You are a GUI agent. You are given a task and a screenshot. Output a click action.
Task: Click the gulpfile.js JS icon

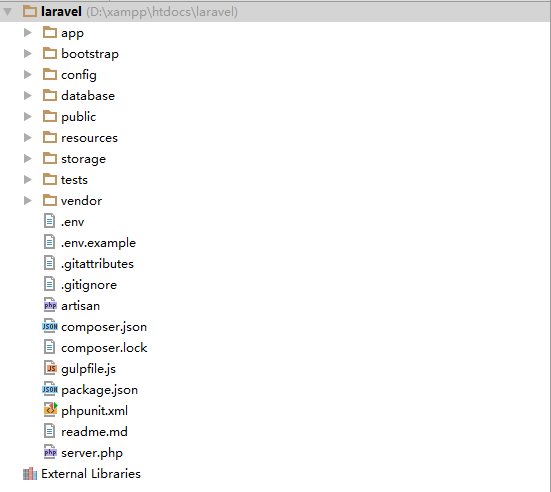pos(50,368)
